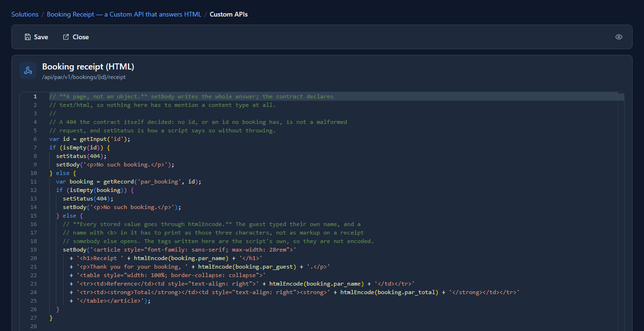The image size is (644, 331).
Task: Click line number 1 in the gutter
Action: pyautogui.click(x=35, y=96)
